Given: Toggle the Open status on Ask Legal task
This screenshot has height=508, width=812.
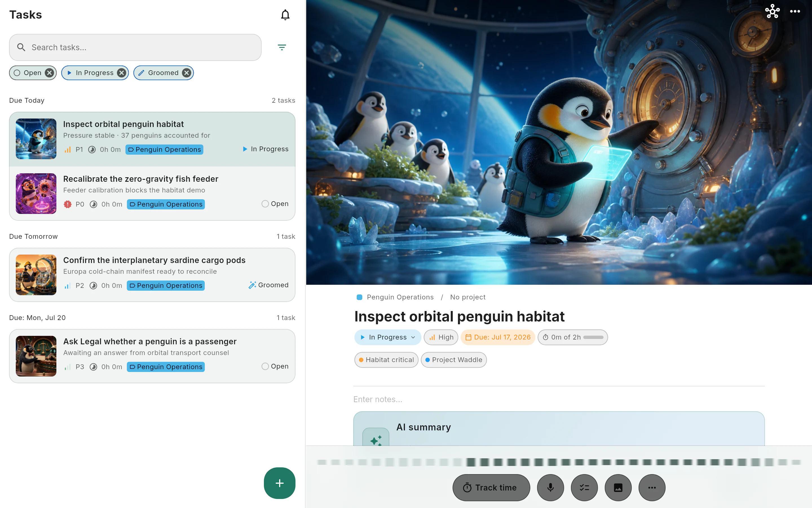Looking at the screenshot, I should (x=275, y=366).
